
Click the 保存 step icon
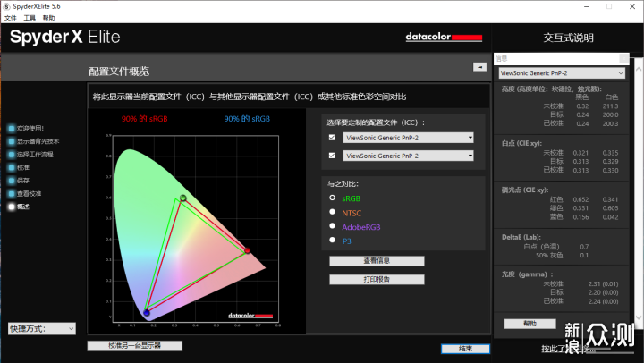[12, 181]
